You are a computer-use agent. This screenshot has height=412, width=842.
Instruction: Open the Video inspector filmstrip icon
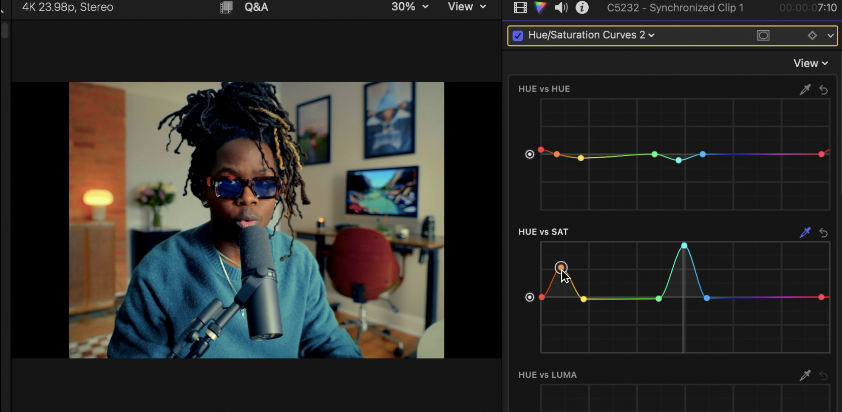[x=520, y=7]
